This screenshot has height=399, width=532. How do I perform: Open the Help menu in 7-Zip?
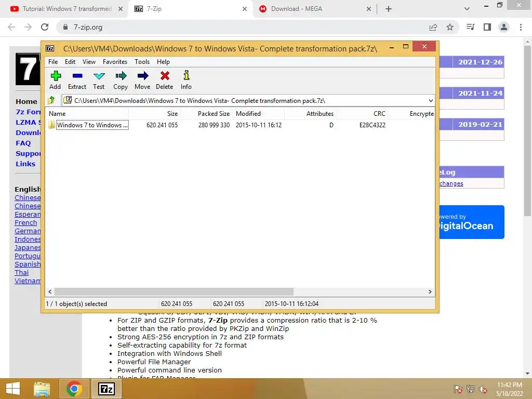point(163,62)
